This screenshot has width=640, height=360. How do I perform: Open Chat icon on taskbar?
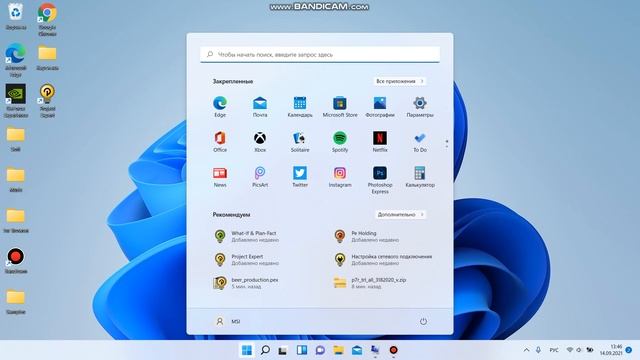[320, 350]
